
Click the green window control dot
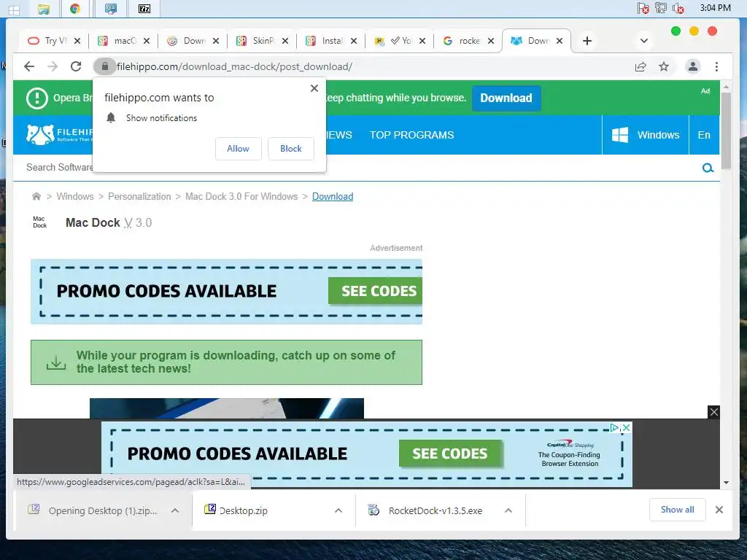pos(676,31)
